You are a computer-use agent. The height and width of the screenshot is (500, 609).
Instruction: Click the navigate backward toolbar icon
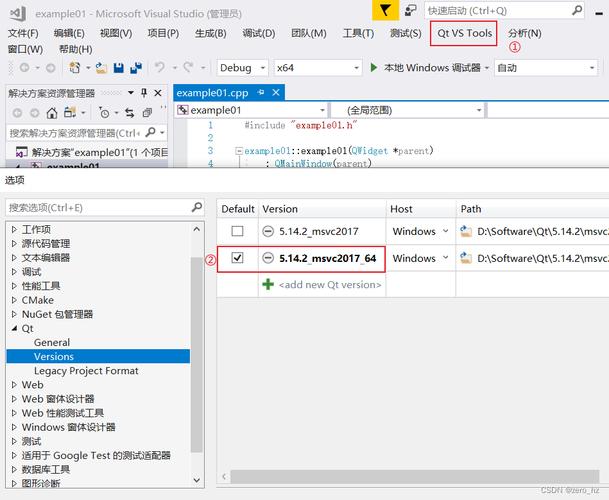tap(24, 68)
